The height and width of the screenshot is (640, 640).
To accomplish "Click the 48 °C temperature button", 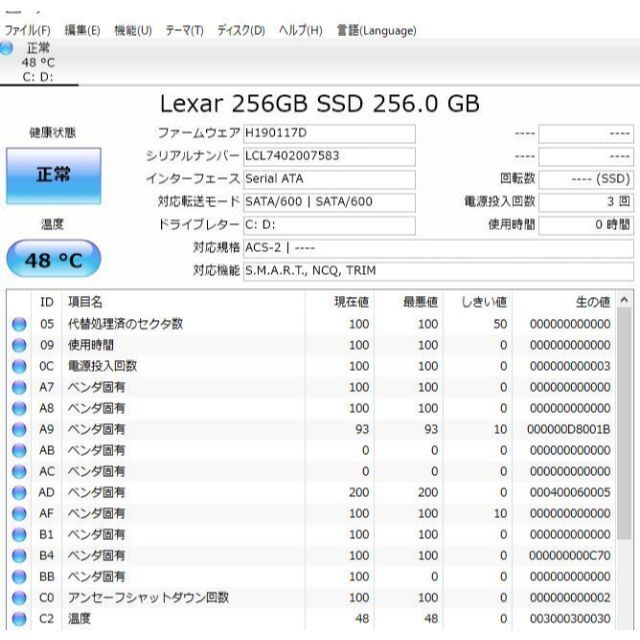I will tap(53, 259).
